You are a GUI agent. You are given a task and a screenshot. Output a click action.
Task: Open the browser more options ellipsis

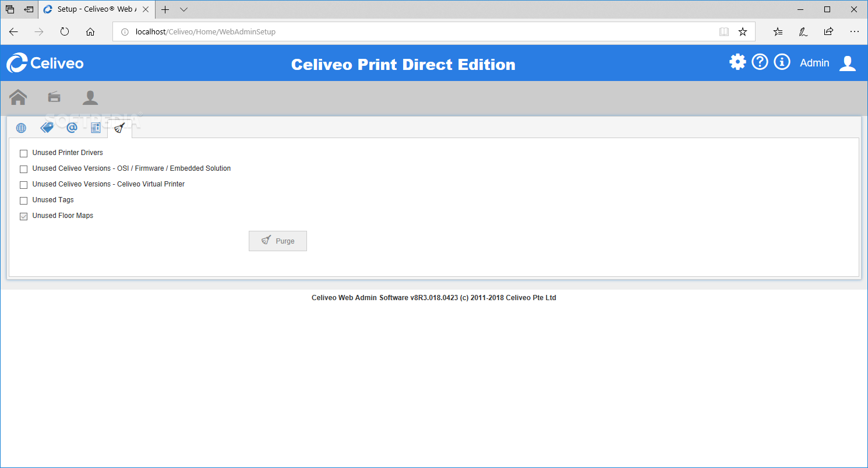(854, 32)
